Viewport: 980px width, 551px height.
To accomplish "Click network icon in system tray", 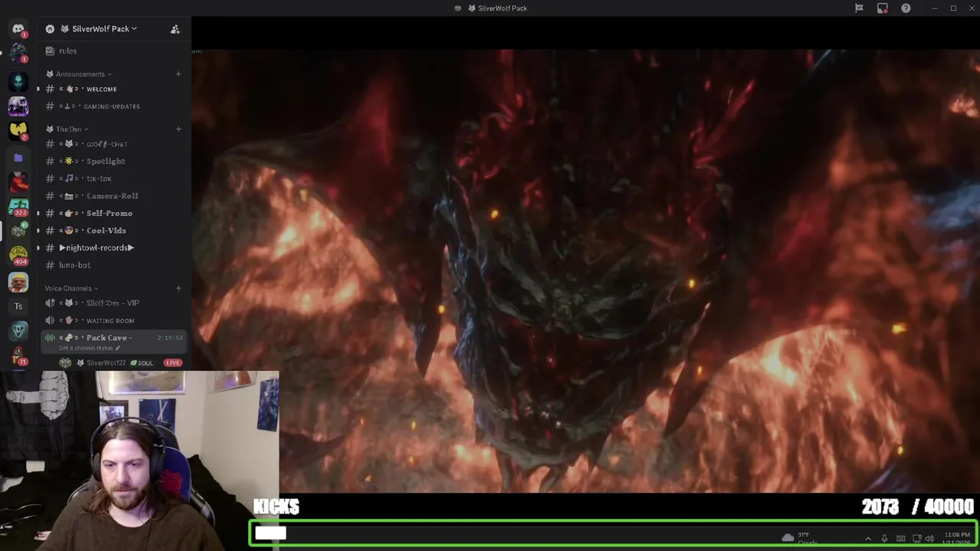I will click(916, 539).
